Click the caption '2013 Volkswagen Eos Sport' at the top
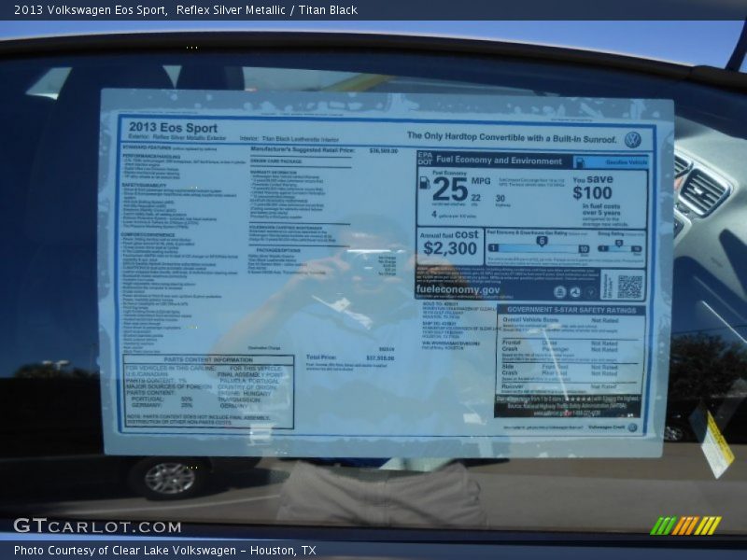The image size is (747, 560). click(90, 9)
